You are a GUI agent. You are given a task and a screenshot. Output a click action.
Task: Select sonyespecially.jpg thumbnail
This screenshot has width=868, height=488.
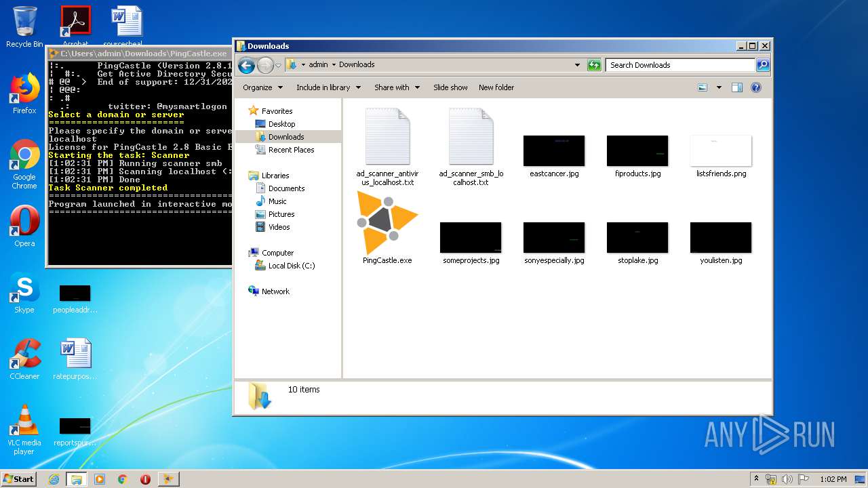[554, 243]
